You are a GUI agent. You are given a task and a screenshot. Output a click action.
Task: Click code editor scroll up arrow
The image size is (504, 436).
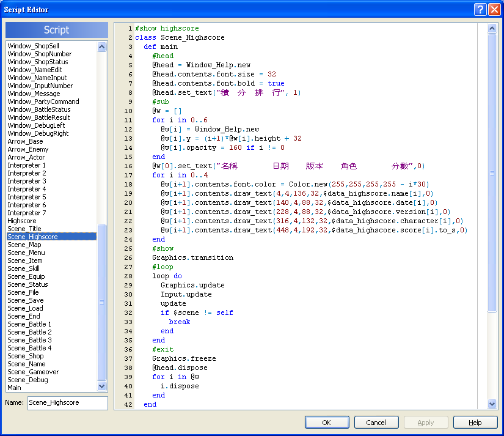[x=492, y=28]
